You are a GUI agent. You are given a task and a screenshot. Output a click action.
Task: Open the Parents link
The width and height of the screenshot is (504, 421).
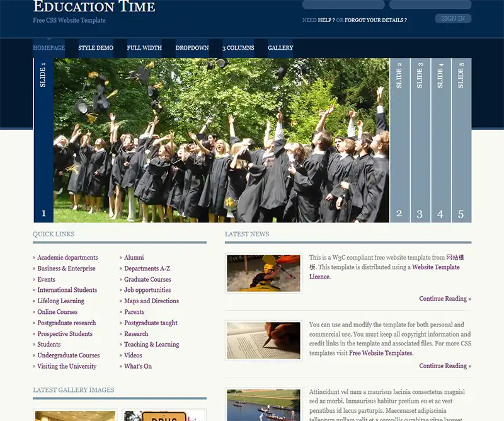pos(134,312)
